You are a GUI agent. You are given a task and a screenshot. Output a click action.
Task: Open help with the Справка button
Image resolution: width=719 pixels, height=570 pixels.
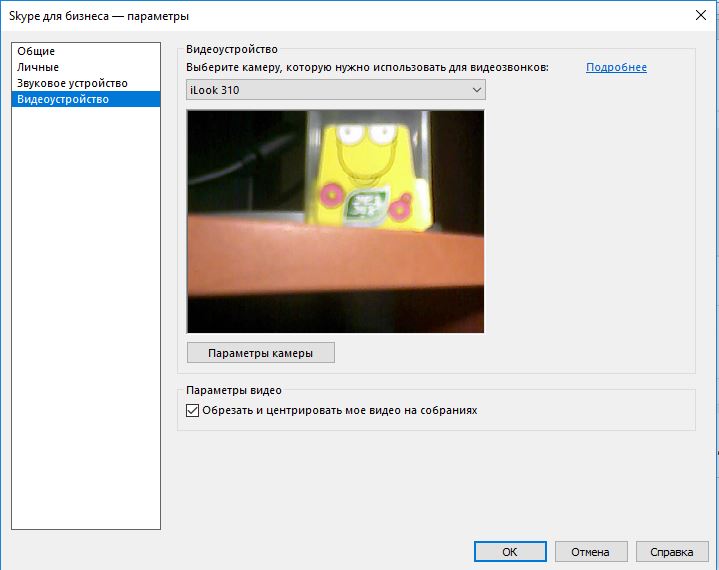click(x=672, y=552)
